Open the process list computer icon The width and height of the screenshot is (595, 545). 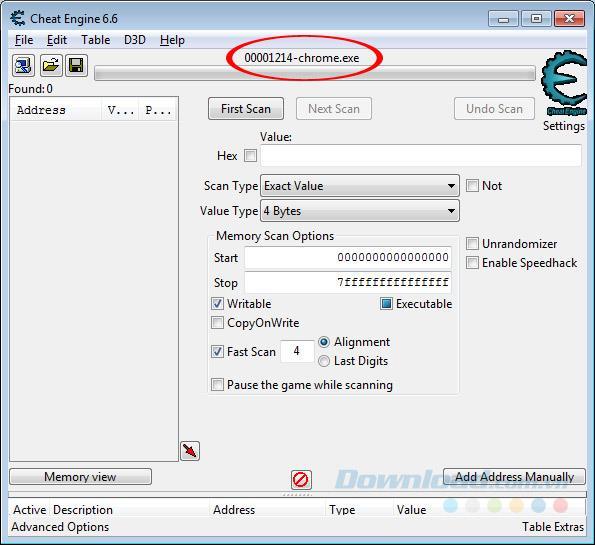[x=24, y=66]
